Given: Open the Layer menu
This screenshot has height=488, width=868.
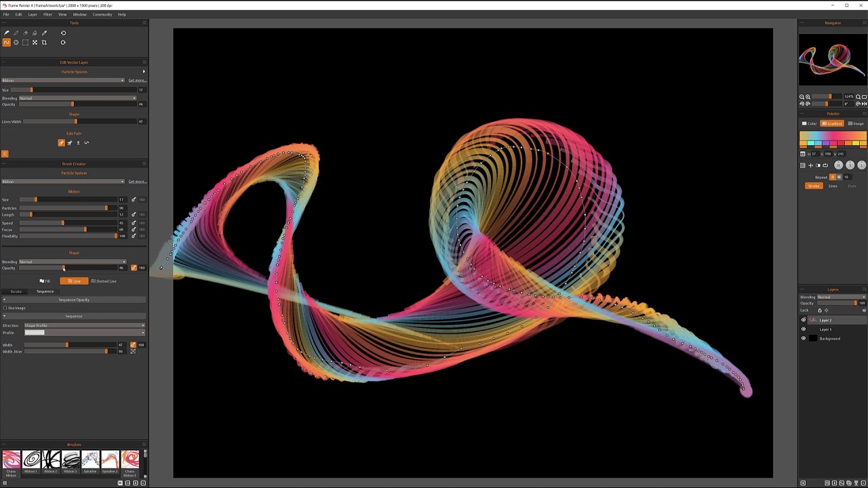Looking at the screenshot, I should click(x=32, y=14).
